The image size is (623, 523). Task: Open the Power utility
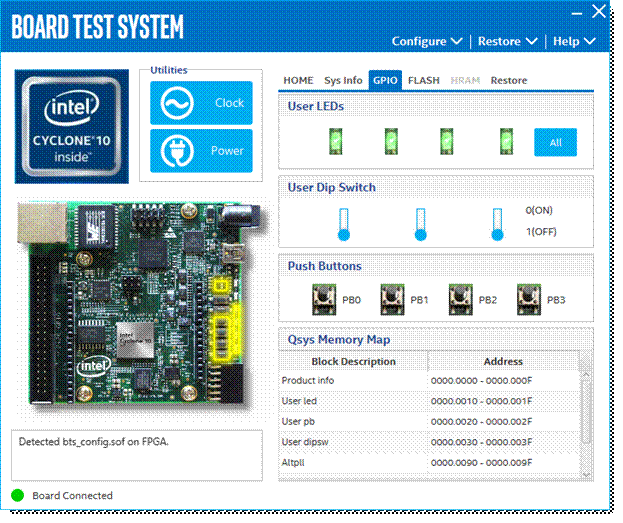click(201, 151)
